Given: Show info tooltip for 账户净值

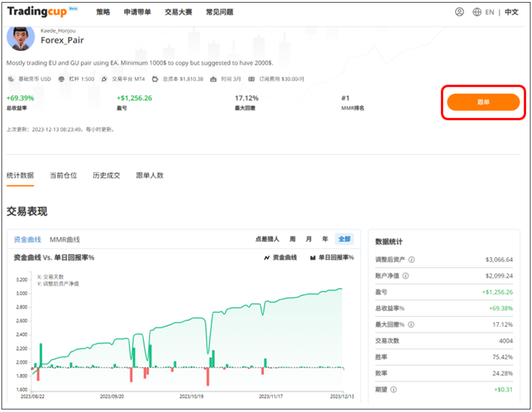Looking at the screenshot, I should pos(405,276).
